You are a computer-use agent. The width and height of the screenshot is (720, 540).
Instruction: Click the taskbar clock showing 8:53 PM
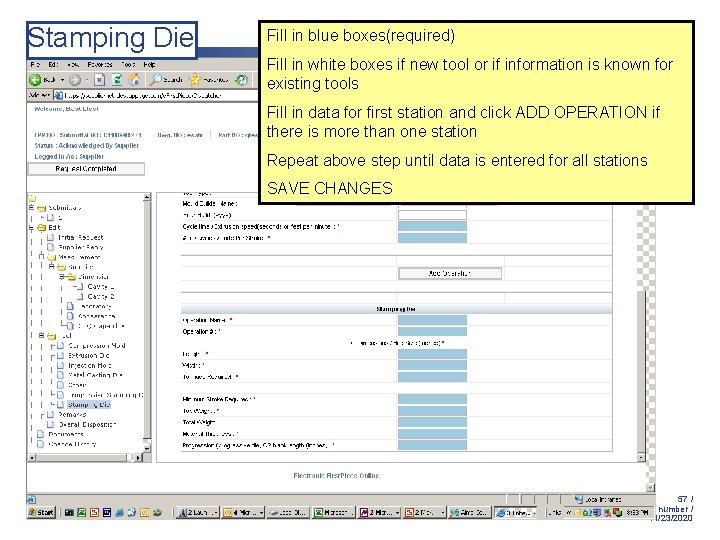pos(637,512)
